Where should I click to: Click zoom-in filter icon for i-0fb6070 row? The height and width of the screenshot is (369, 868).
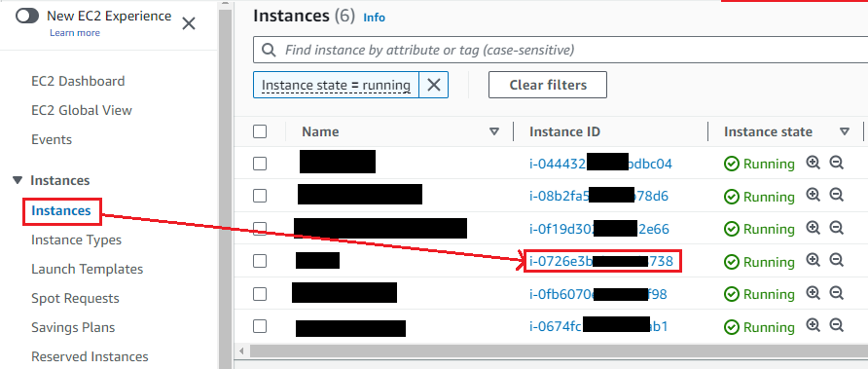point(813,292)
